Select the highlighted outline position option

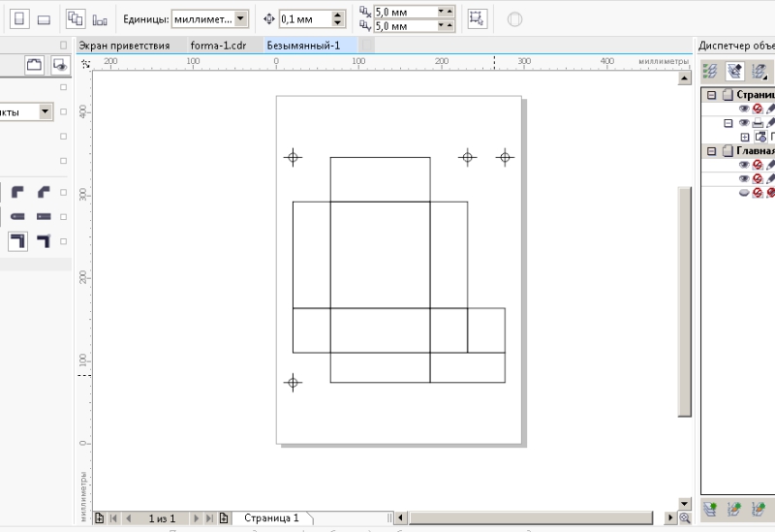17,241
